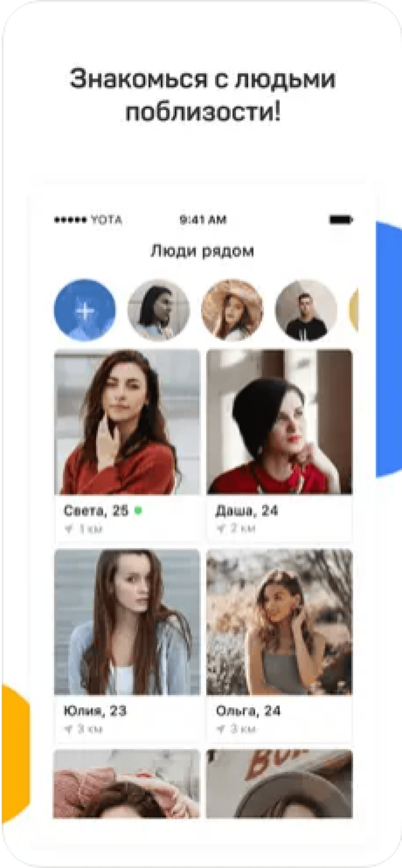Select the name label Даша, 24

[247, 511]
